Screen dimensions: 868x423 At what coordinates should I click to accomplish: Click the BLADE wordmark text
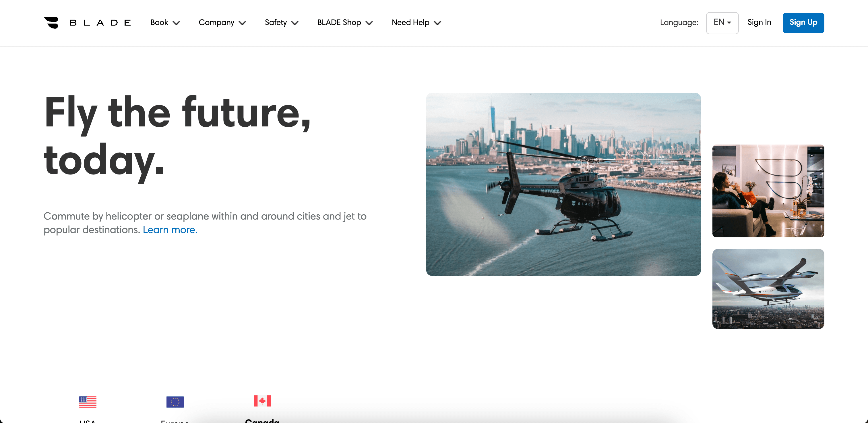100,23
